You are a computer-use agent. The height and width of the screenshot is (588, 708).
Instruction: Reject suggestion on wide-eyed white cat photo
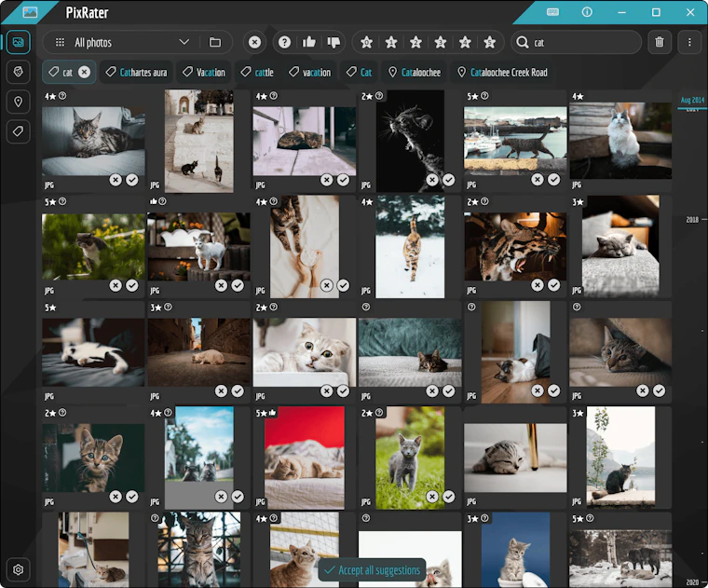pyautogui.click(x=326, y=391)
